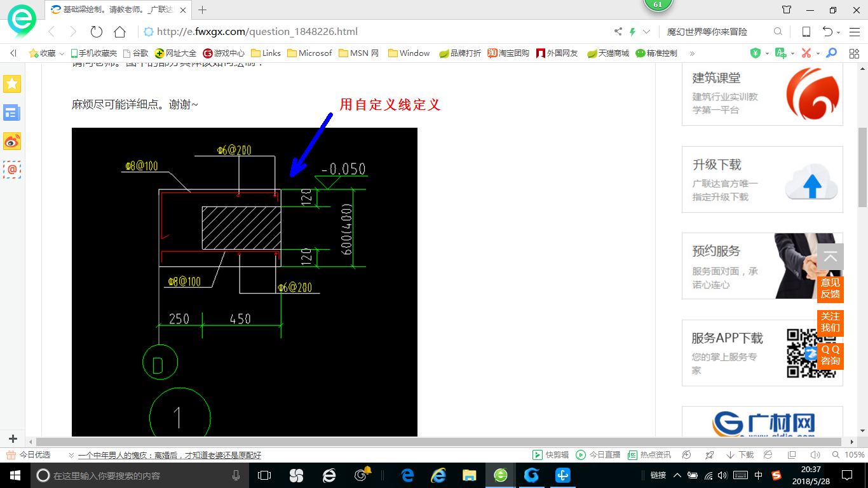The width and height of the screenshot is (868, 488).
Task: Click the share icon in address bar
Action: [x=618, y=32]
